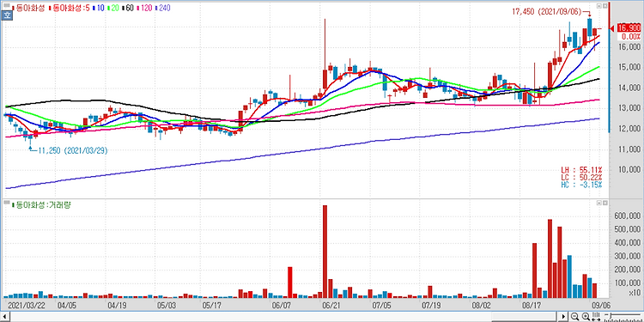The height and width of the screenshot is (322, 644).
Task: Click the horizontal scrollbar right arrow
Action: point(564,316)
